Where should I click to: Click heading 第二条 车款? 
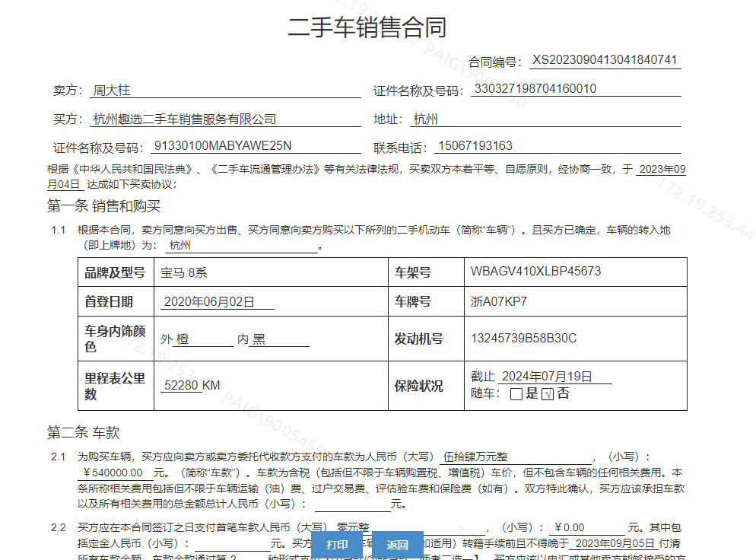pos(83,432)
